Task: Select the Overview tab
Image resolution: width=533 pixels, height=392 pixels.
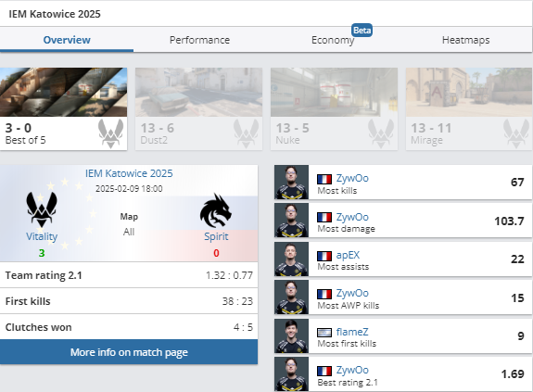Action: point(67,40)
